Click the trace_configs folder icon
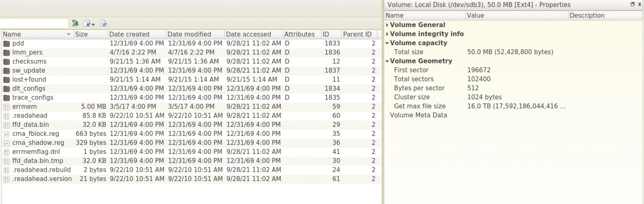The image size is (644, 204). tap(6, 97)
